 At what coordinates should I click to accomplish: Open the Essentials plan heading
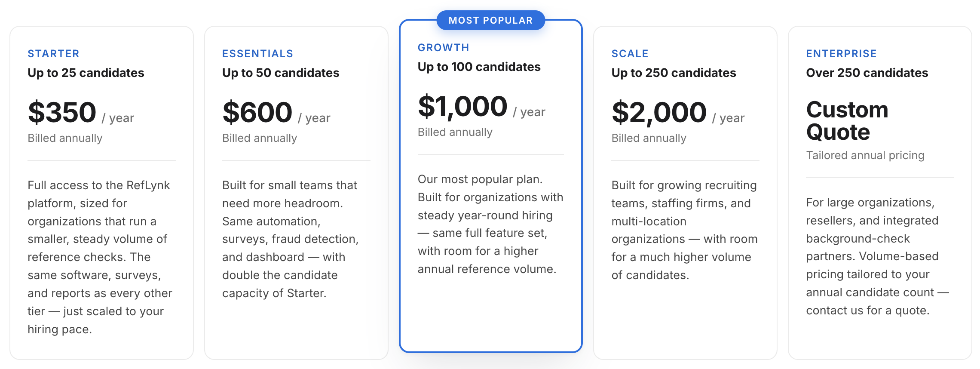[x=257, y=54]
